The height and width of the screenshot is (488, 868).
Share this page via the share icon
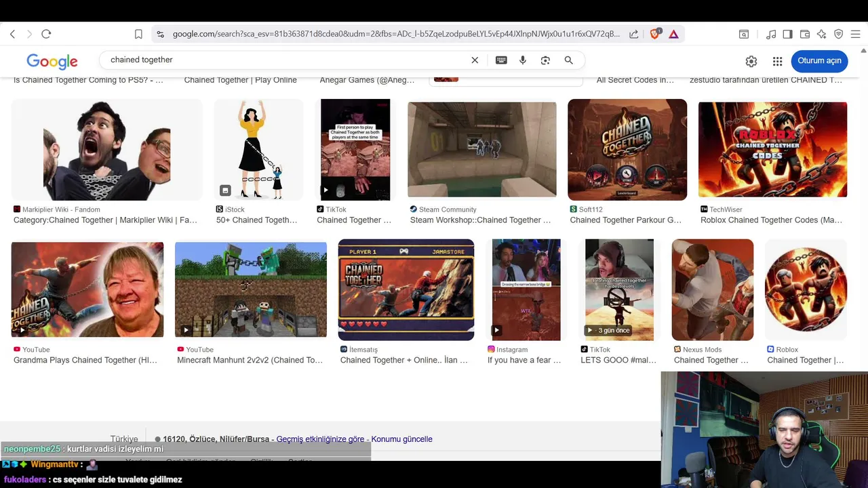(633, 34)
